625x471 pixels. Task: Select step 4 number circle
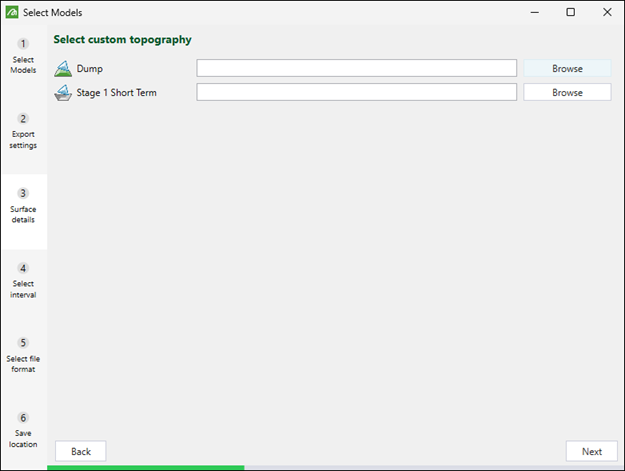[x=23, y=268]
